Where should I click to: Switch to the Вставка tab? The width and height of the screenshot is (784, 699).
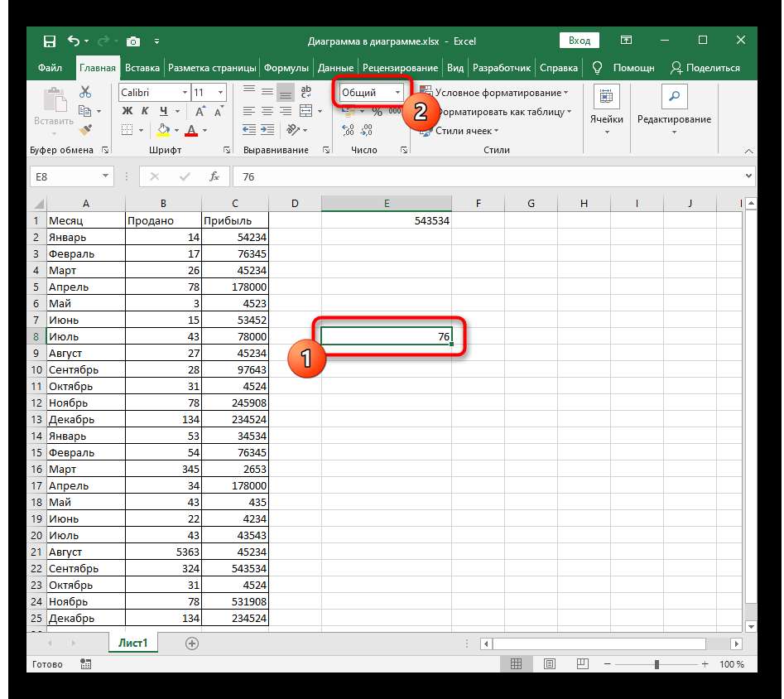142,68
